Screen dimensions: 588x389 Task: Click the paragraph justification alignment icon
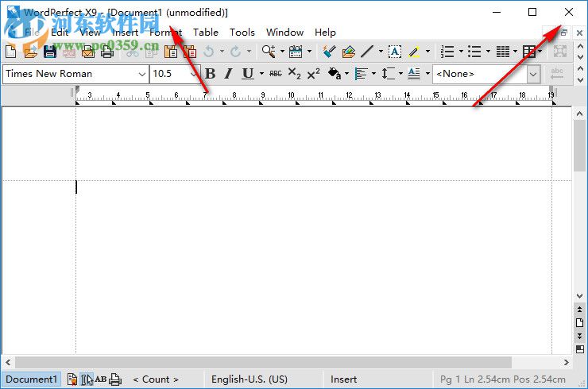point(361,74)
